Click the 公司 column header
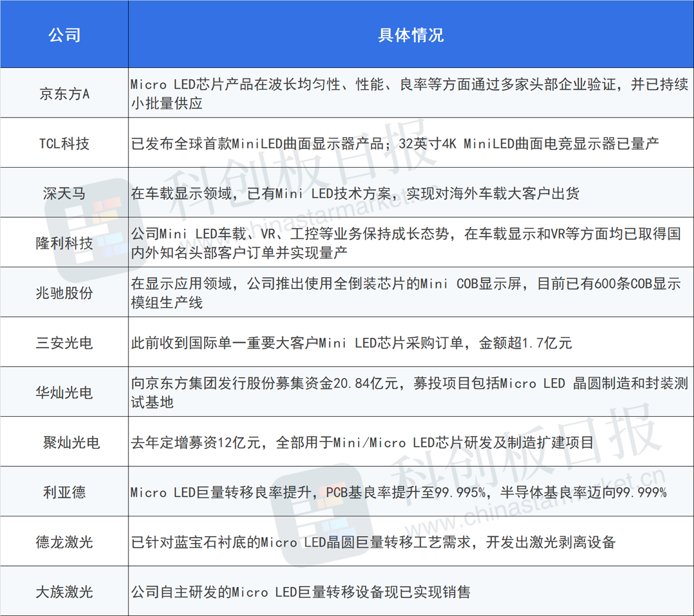694x616 pixels. click(x=64, y=35)
